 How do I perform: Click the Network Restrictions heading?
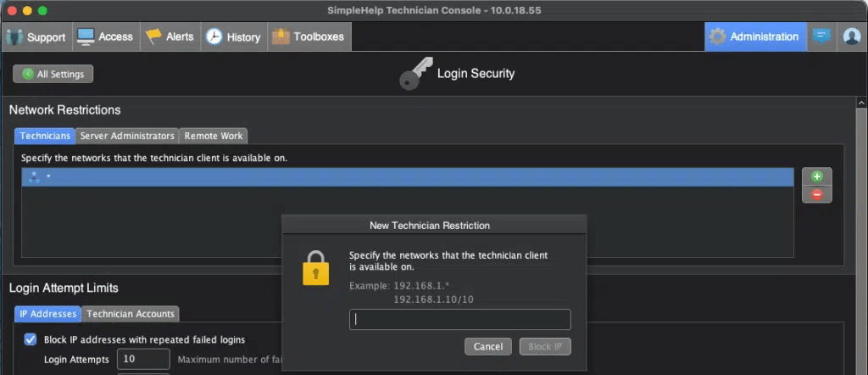click(64, 110)
